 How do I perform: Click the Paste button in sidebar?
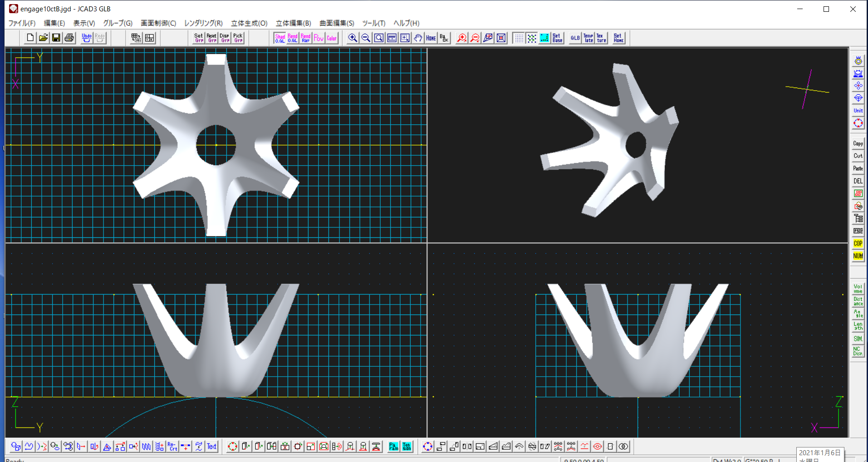pyautogui.click(x=858, y=168)
